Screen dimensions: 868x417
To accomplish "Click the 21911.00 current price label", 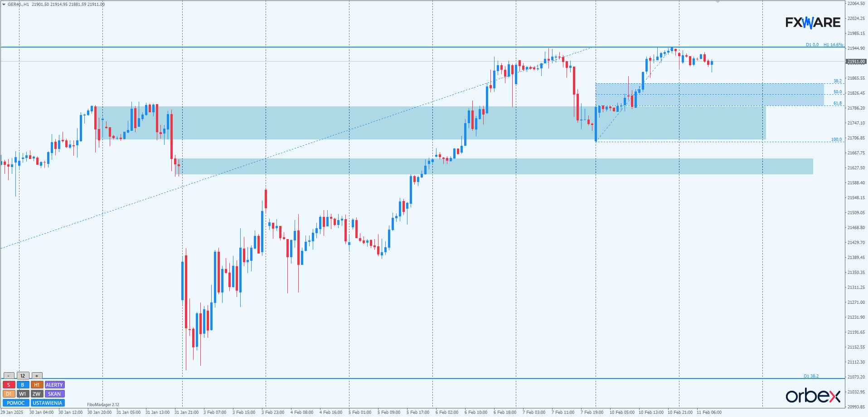I will coord(856,61).
